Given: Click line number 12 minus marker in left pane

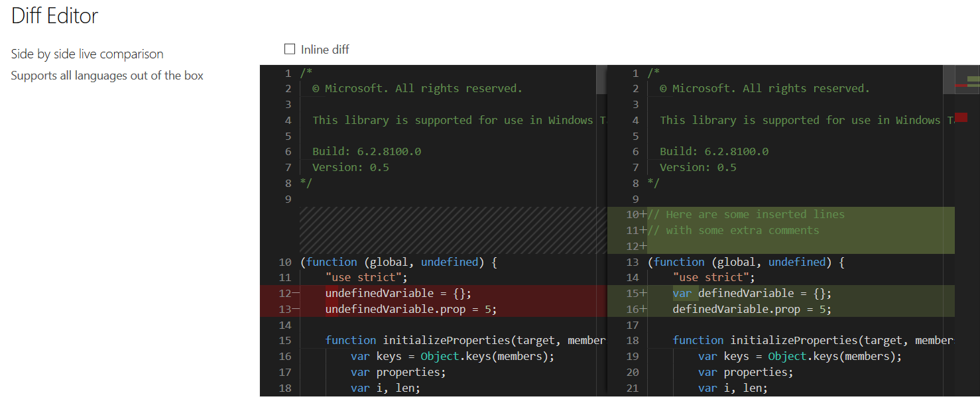Looking at the screenshot, I should click(x=296, y=293).
